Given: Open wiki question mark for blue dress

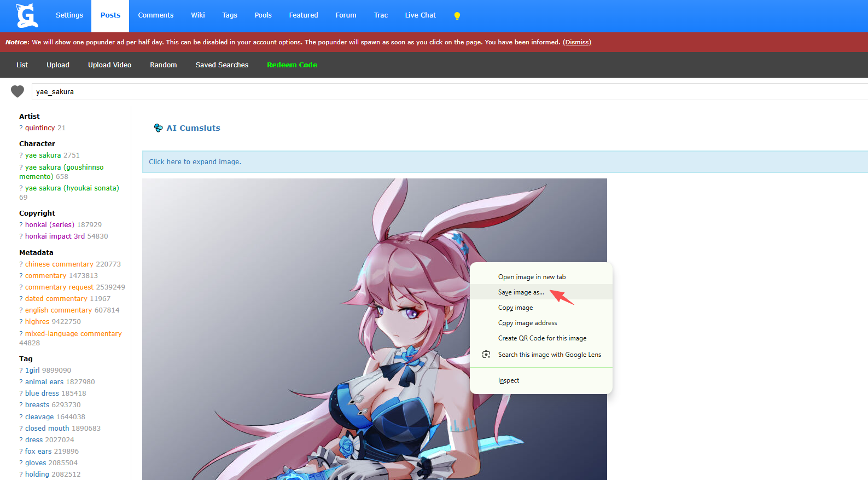Looking at the screenshot, I should click(x=21, y=394).
